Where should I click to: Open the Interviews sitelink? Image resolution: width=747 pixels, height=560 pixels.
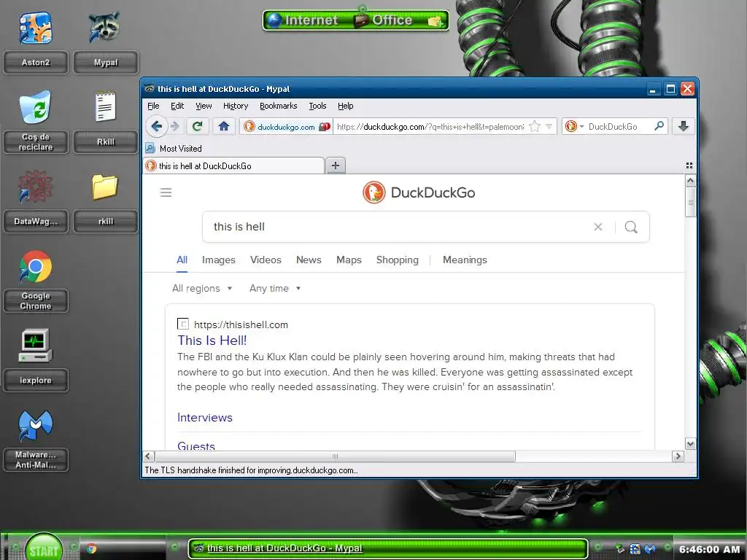pos(205,418)
